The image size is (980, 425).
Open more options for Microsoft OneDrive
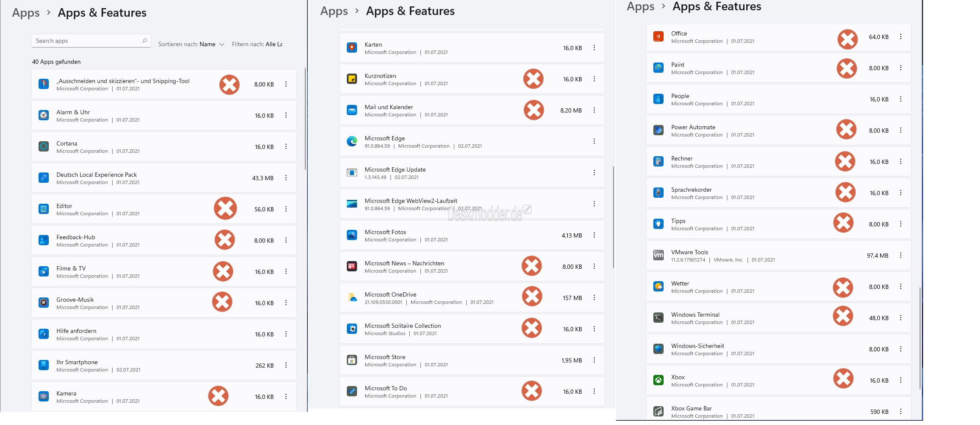(x=594, y=297)
